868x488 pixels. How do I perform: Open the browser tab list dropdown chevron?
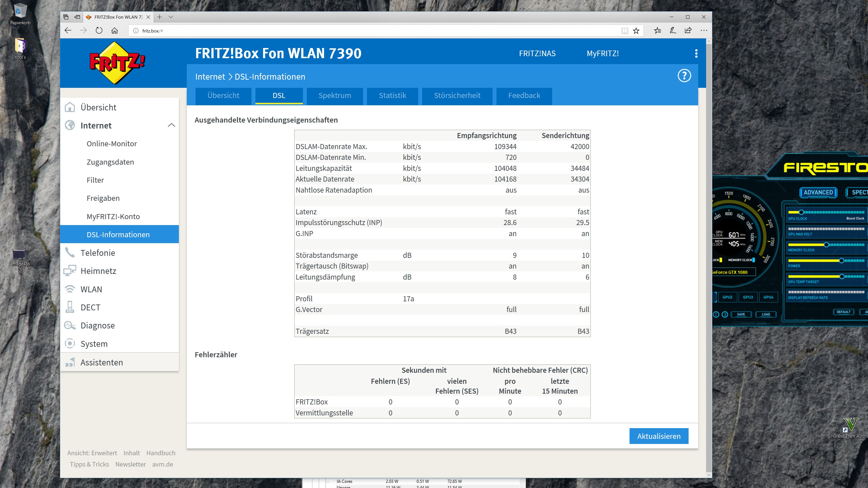[171, 17]
